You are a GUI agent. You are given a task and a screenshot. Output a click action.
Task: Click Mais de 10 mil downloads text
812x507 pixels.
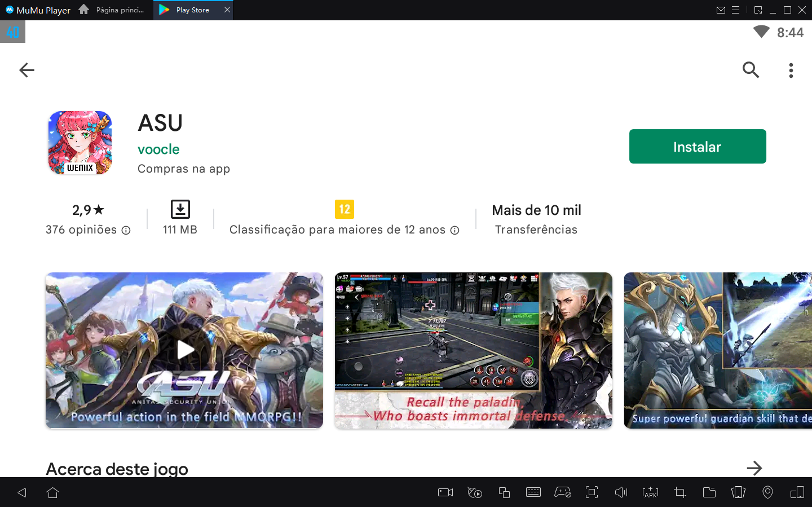(x=536, y=210)
